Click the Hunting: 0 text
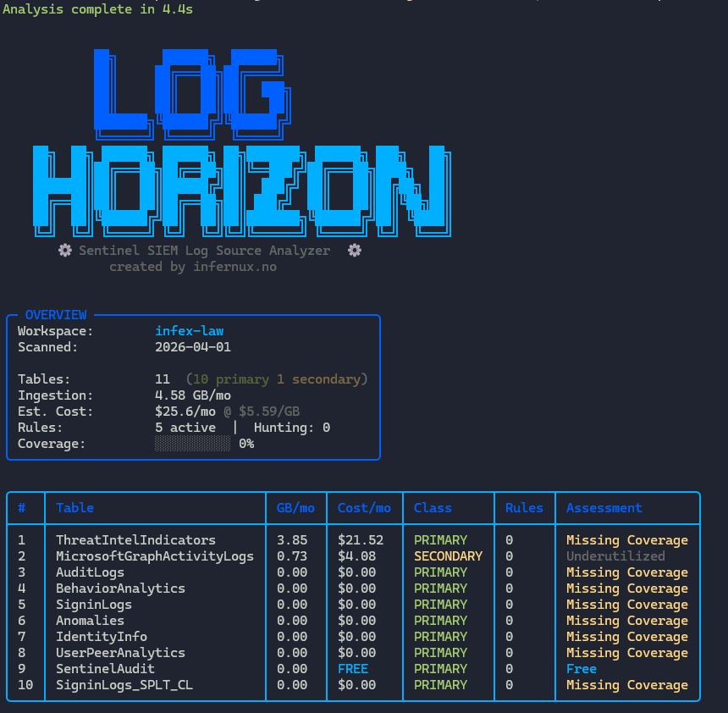Viewport: 728px width, 713px height. click(x=292, y=428)
